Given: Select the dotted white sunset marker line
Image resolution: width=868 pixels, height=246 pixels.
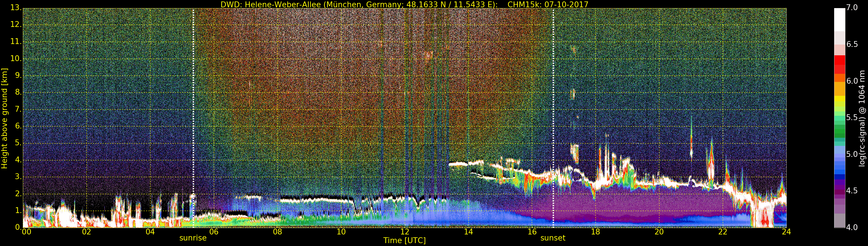Looking at the screenshot, I should [x=553, y=101].
